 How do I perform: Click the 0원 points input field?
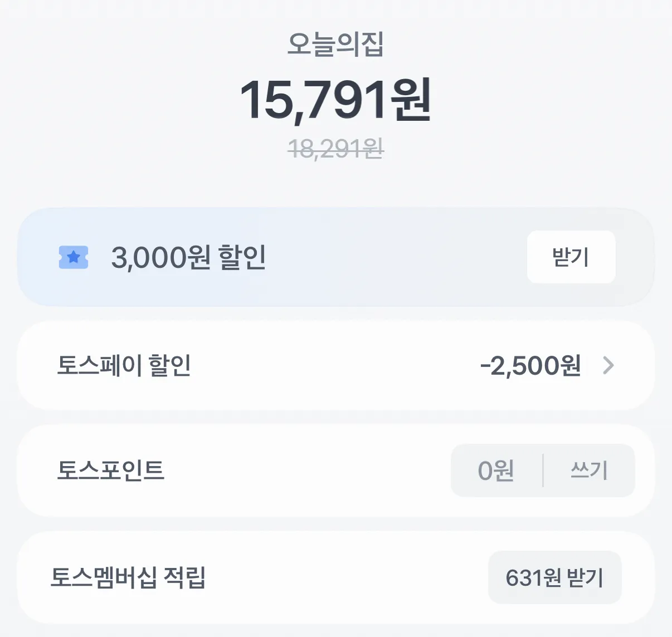pyautogui.click(x=496, y=471)
